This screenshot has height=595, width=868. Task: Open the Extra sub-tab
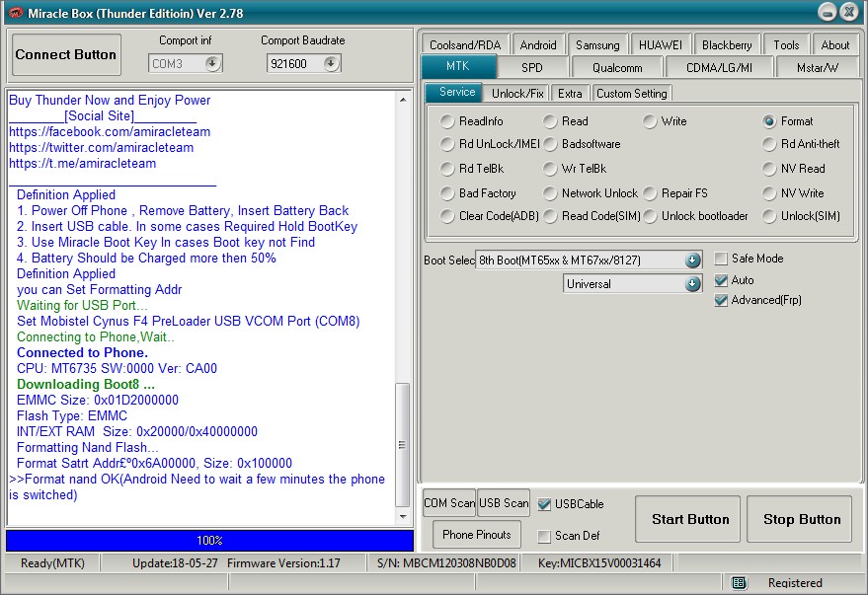pyautogui.click(x=570, y=94)
